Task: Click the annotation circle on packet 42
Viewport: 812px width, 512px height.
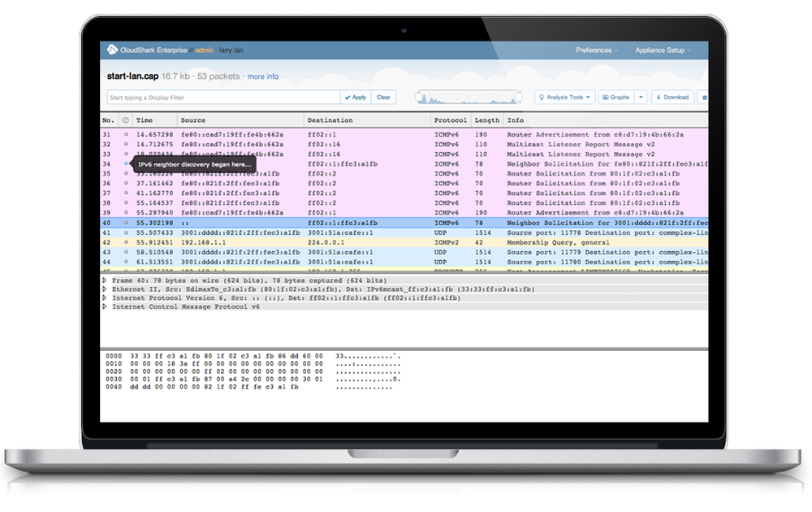Action: [x=127, y=242]
